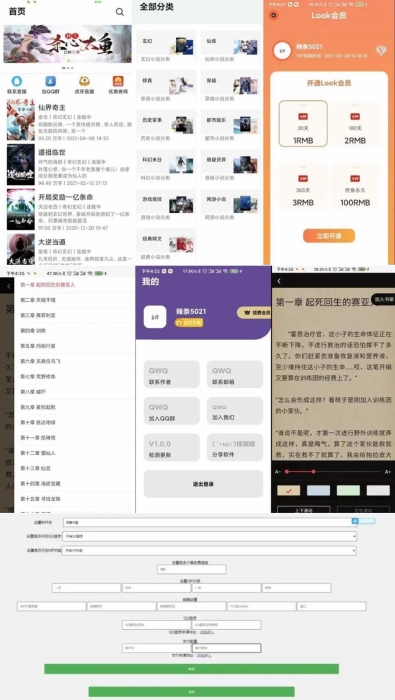The height and width of the screenshot is (700, 395).
Task: Tap A+ to increase reader font size
Action: point(387,472)
